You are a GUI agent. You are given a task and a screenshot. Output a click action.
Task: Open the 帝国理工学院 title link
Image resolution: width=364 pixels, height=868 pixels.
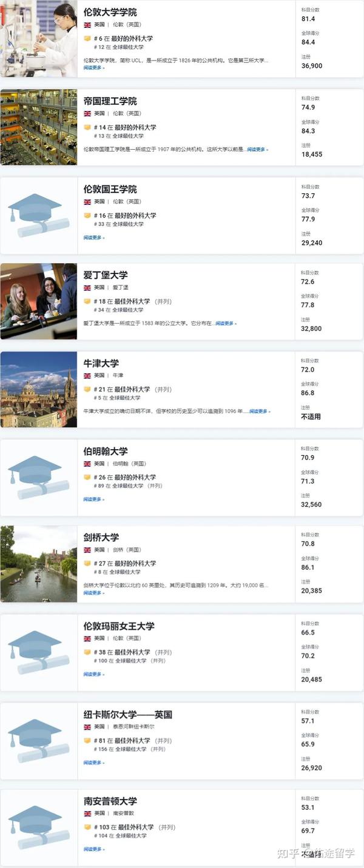click(x=110, y=101)
